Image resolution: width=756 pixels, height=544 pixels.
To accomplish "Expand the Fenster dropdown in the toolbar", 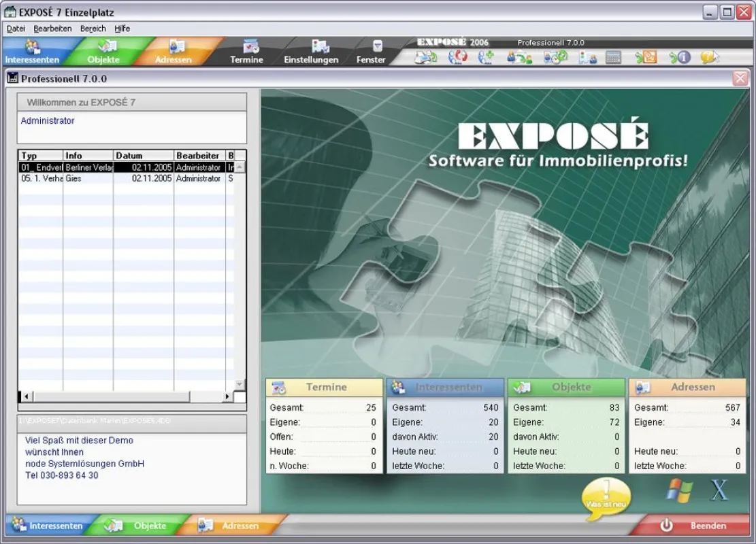I will (x=371, y=52).
